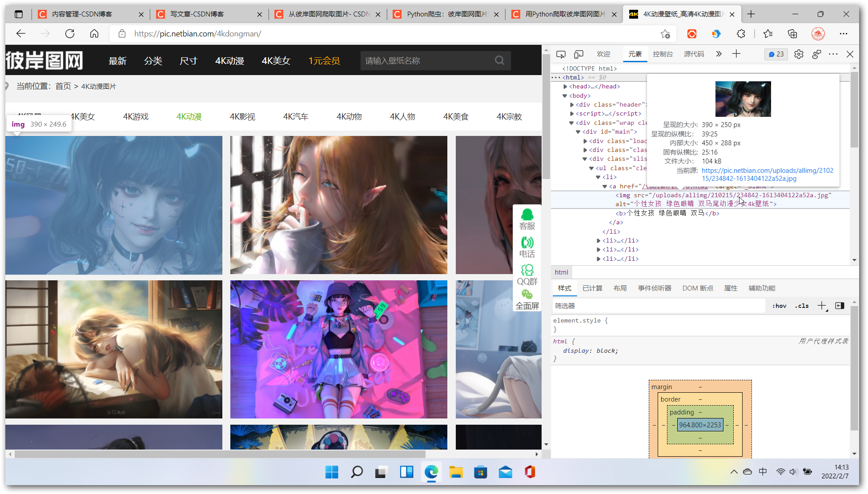Toggle :hov element state panel
868x494 pixels.
[x=779, y=306]
